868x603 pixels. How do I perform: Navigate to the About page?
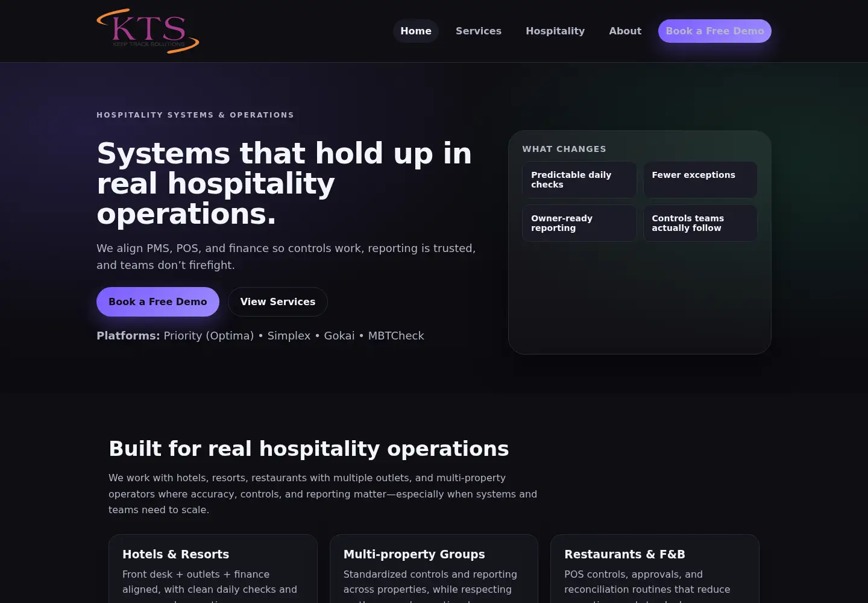(625, 31)
